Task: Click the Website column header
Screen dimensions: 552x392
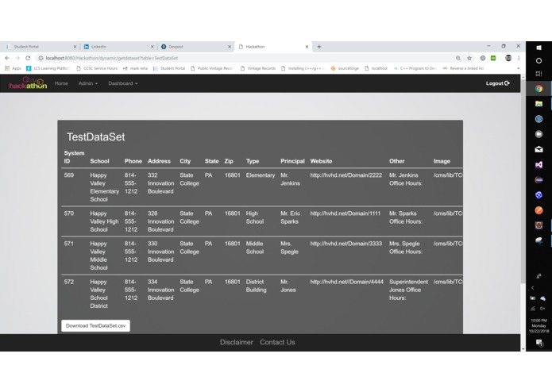Action: point(321,161)
